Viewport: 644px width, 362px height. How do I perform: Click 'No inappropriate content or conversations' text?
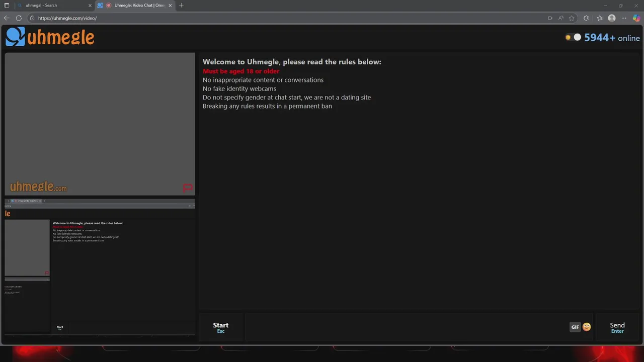(x=263, y=80)
